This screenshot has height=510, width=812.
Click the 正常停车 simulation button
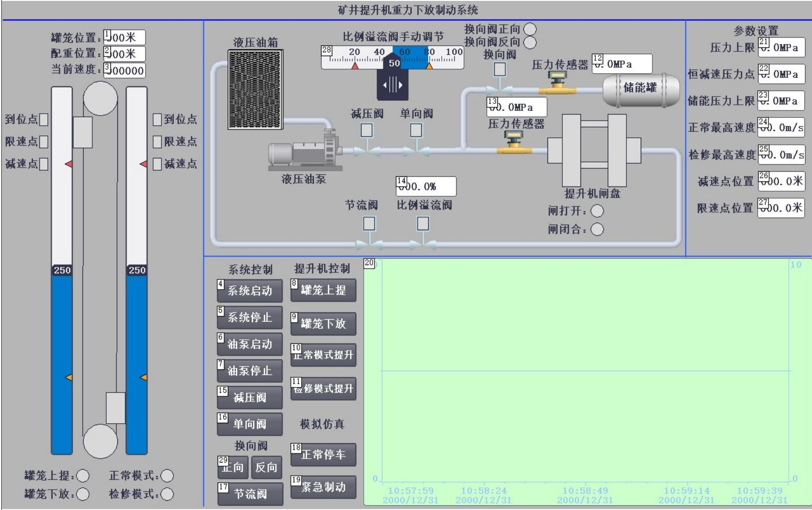pyautogui.click(x=323, y=455)
